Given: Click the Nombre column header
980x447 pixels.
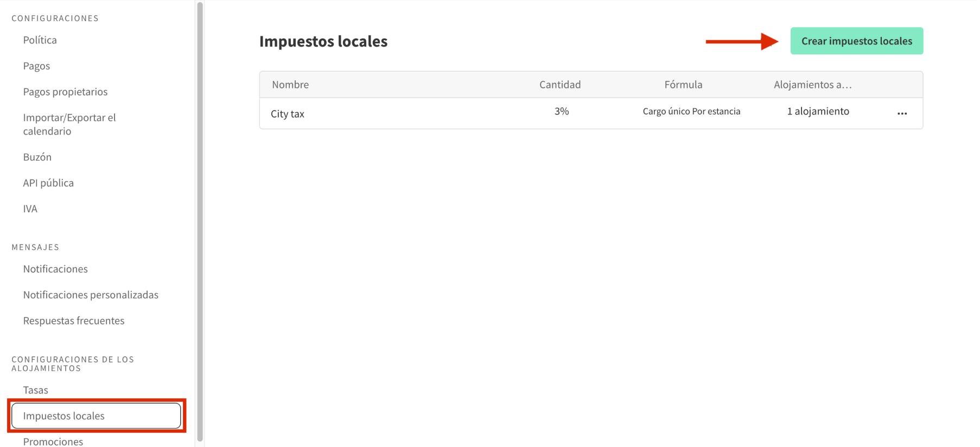Looking at the screenshot, I should [290, 85].
